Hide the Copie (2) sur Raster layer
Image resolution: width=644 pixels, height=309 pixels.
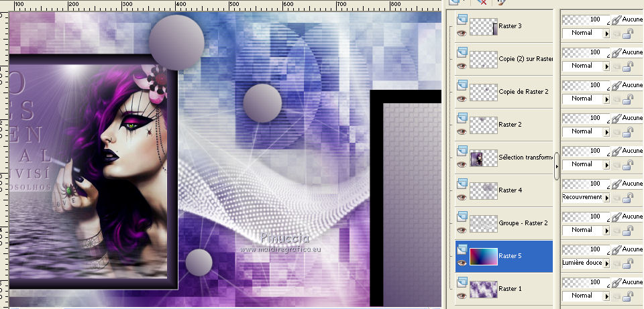462,66
